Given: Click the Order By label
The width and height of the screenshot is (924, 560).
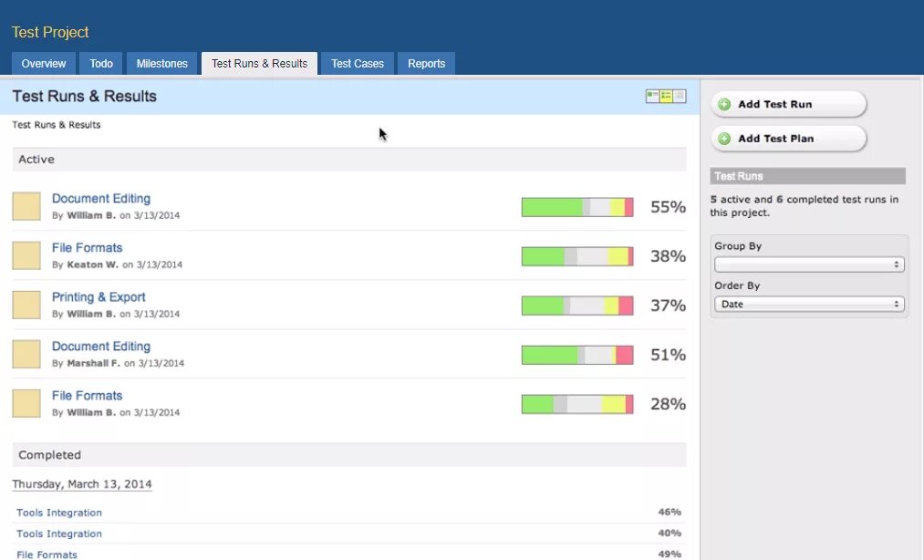Looking at the screenshot, I should click(737, 285).
